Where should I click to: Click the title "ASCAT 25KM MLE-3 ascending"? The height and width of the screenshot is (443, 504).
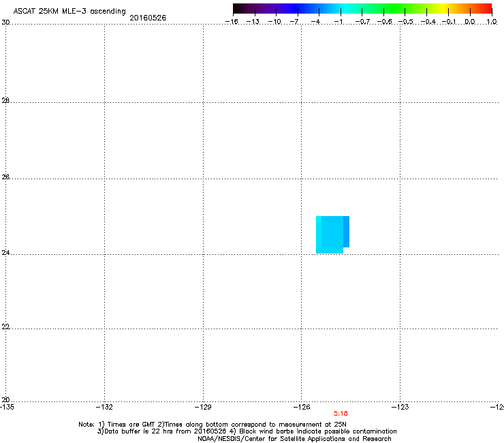click(69, 11)
